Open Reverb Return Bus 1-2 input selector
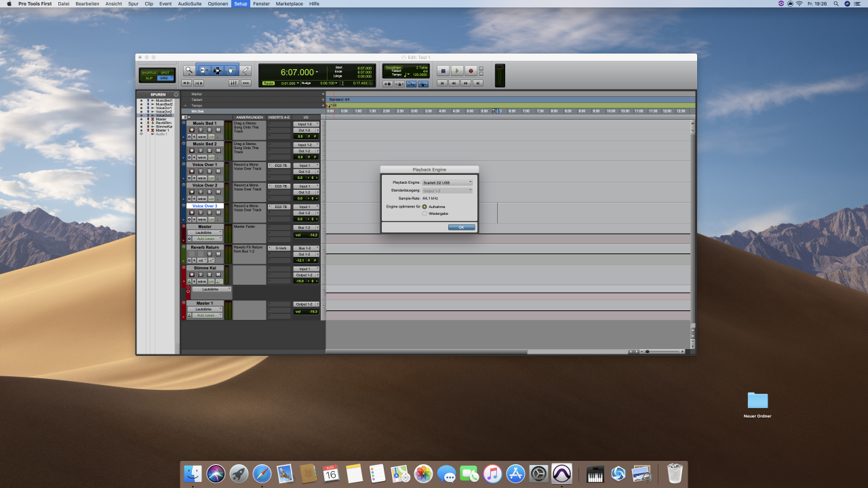This screenshot has height=488, width=868. (x=306, y=248)
